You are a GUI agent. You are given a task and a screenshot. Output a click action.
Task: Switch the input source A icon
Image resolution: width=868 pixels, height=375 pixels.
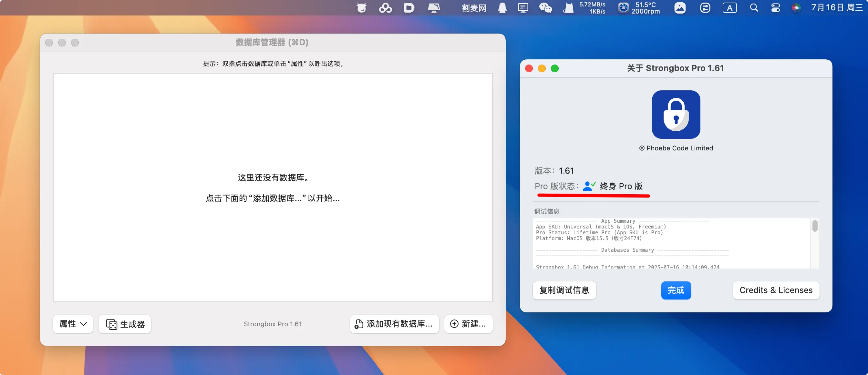[729, 8]
